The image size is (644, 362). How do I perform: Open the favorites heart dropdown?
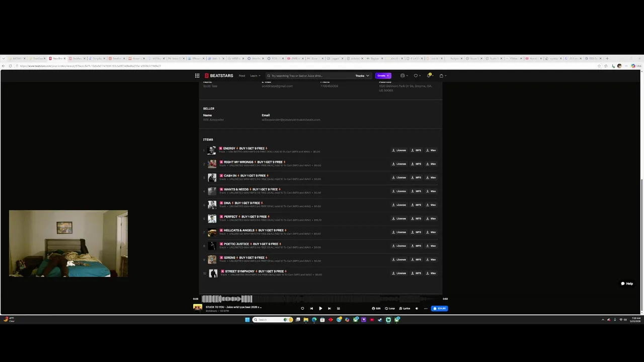[x=417, y=75]
